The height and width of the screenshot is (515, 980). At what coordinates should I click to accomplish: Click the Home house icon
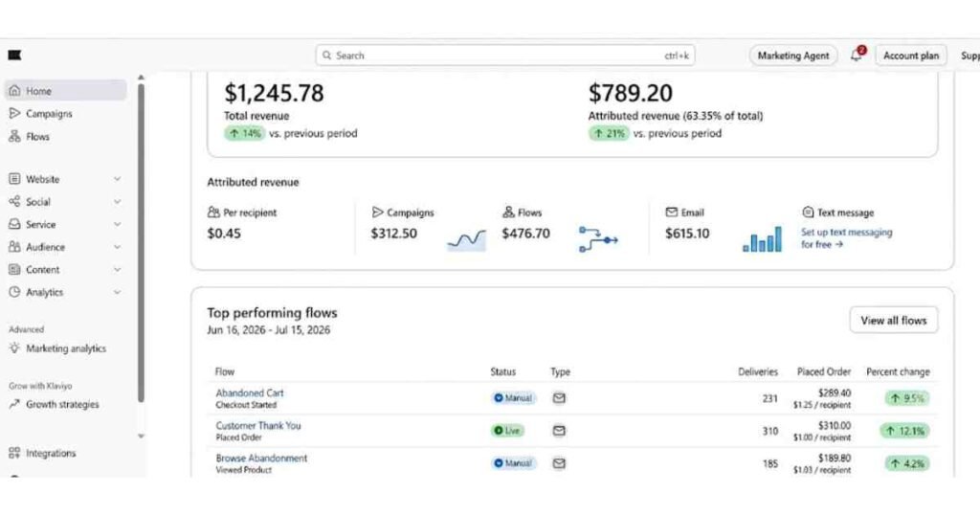click(x=14, y=91)
